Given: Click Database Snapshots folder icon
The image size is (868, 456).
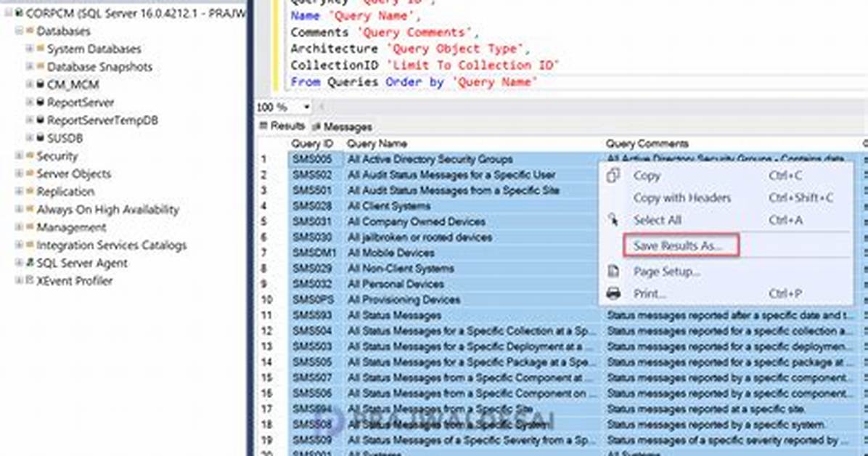Looking at the screenshot, I should pyautogui.click(x=41, y=67).
